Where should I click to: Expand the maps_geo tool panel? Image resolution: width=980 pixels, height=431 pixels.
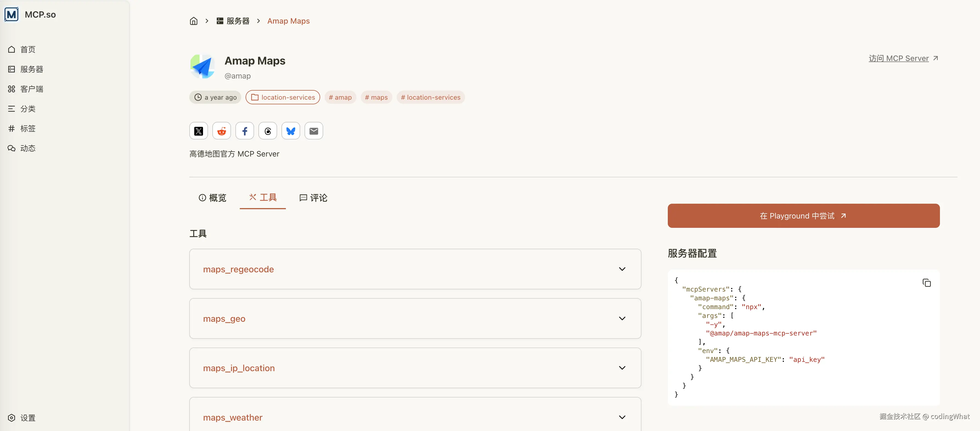click(622, 319)
